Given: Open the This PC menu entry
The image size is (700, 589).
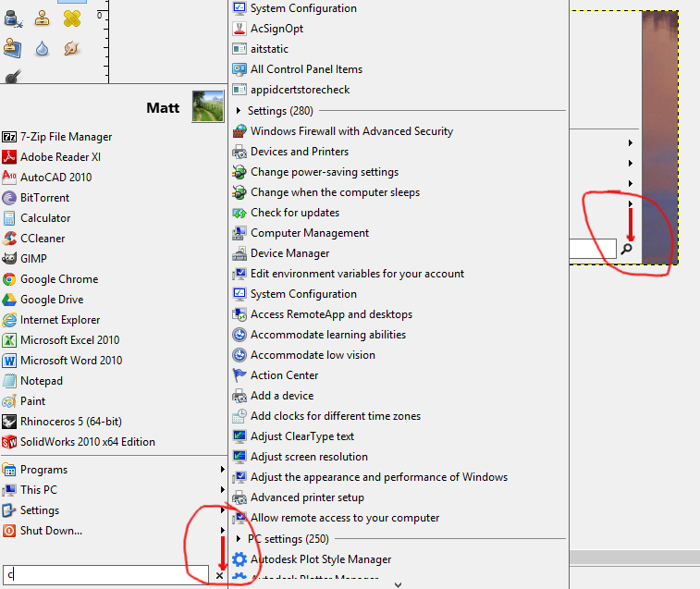Looking at the screenshot, I should click(38, 490).
